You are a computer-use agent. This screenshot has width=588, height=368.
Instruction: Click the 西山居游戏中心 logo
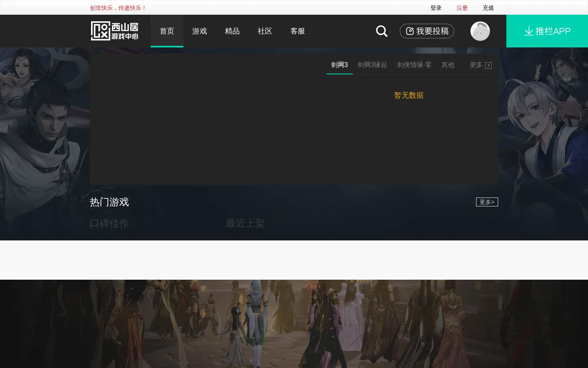(x=114, y=31)
